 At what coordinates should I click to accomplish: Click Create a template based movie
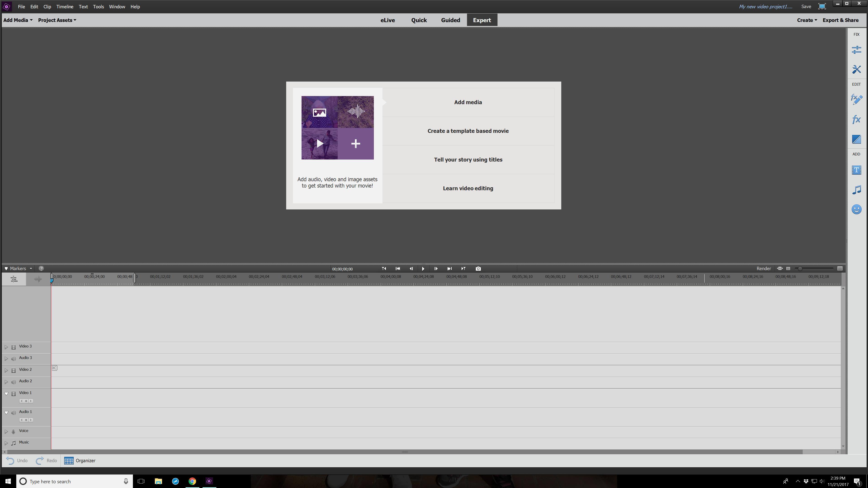tap(468, 131)
